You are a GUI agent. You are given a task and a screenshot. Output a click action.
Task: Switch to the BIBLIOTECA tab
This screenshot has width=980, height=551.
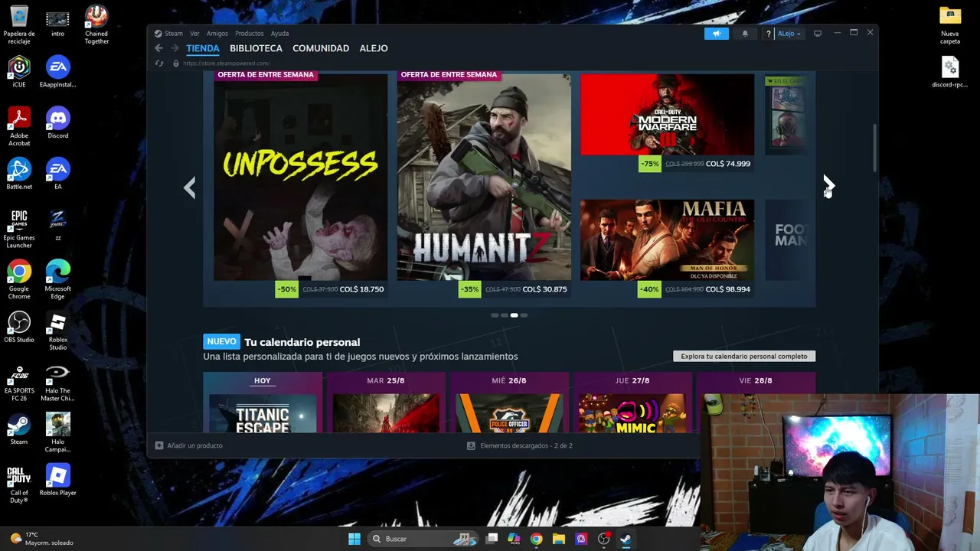(x=256, y=48)
